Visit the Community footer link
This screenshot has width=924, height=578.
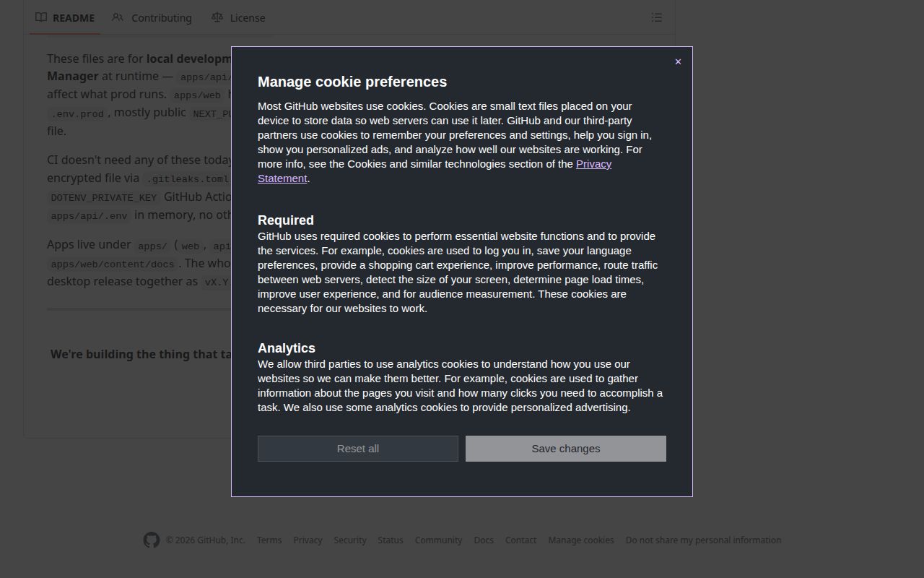pos(438,540)
